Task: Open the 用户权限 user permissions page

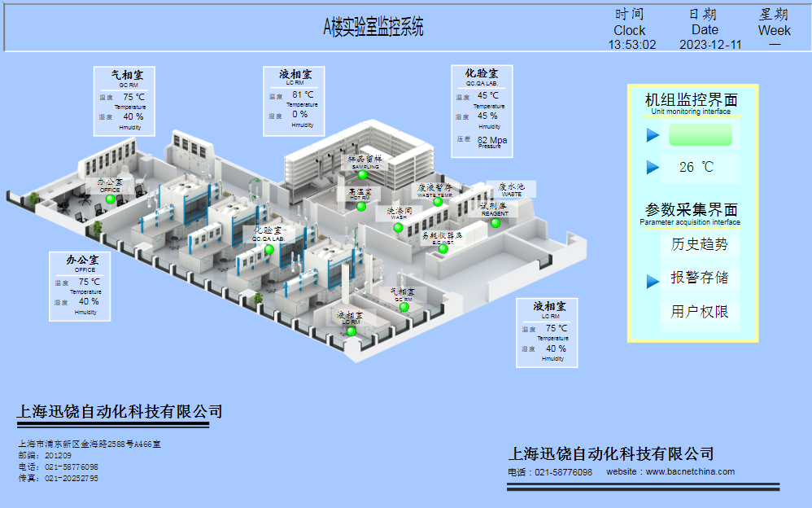Action: (700, 312)
